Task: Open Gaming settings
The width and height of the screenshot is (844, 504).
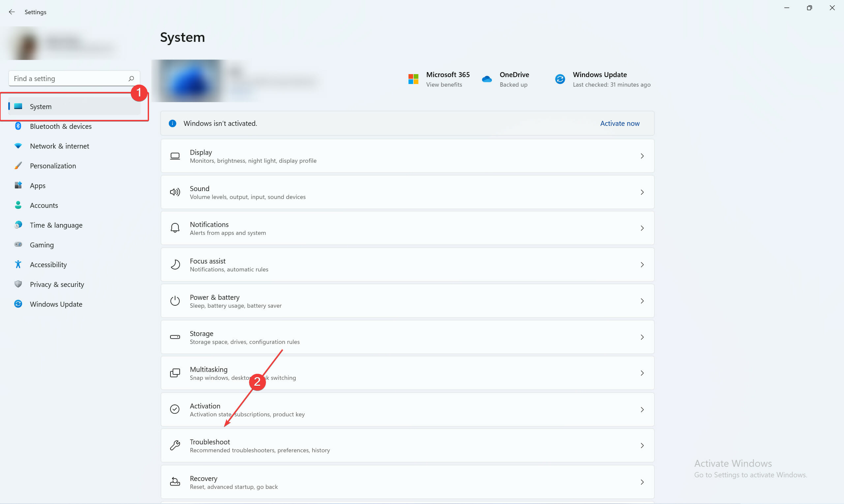Action: pos(74,244)
